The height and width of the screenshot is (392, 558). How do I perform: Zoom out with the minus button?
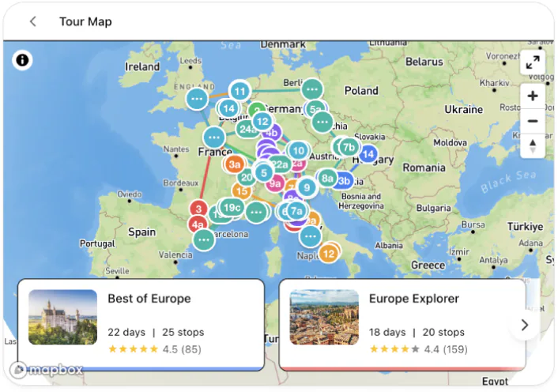(x=533, y=121)
